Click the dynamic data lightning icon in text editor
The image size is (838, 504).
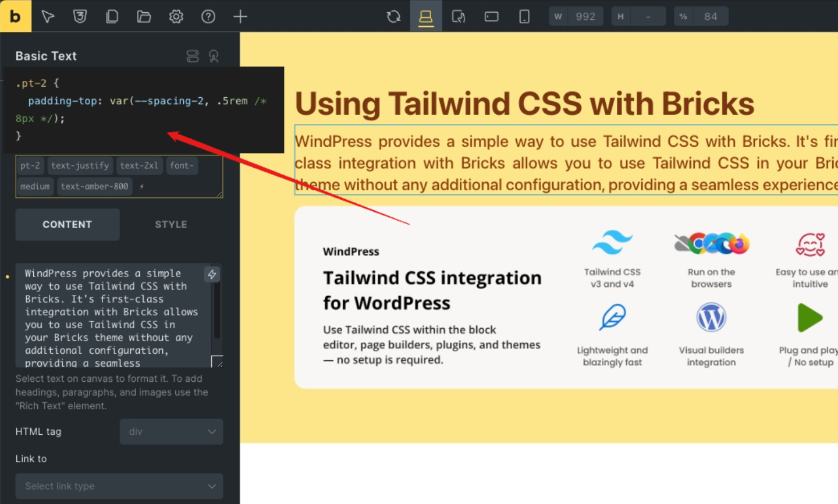click(x=212, y=274)
